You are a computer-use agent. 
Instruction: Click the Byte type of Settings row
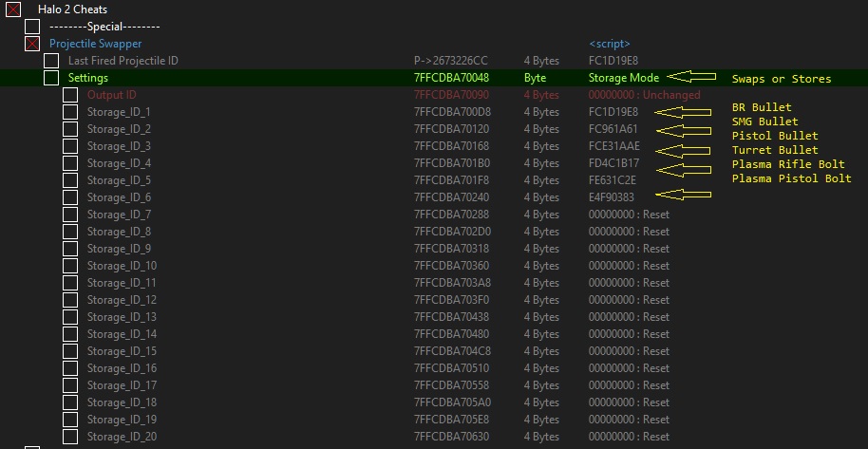(x=535, y=78)
